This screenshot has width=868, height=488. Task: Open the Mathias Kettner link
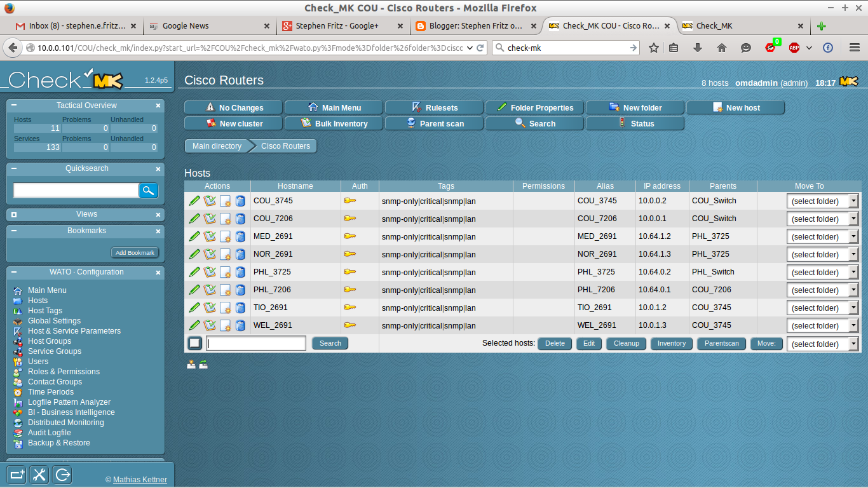[140, 479]
